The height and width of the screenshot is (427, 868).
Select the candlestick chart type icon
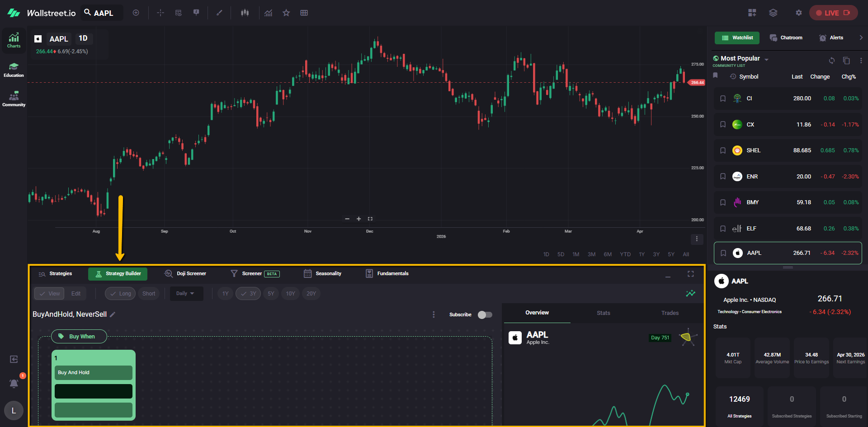[245, 13]
